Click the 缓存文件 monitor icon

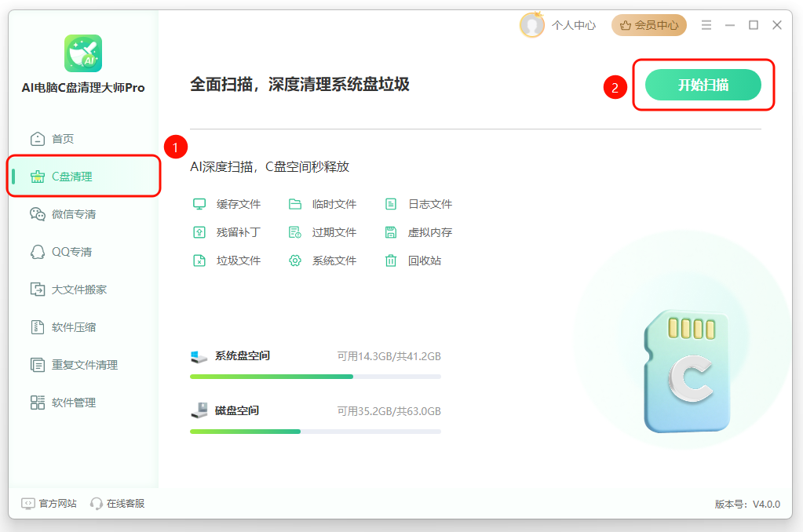point(199,204)
